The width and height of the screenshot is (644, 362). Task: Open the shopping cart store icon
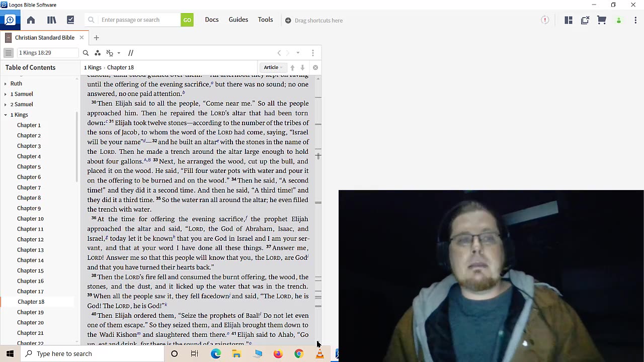[x=602, y=20]
